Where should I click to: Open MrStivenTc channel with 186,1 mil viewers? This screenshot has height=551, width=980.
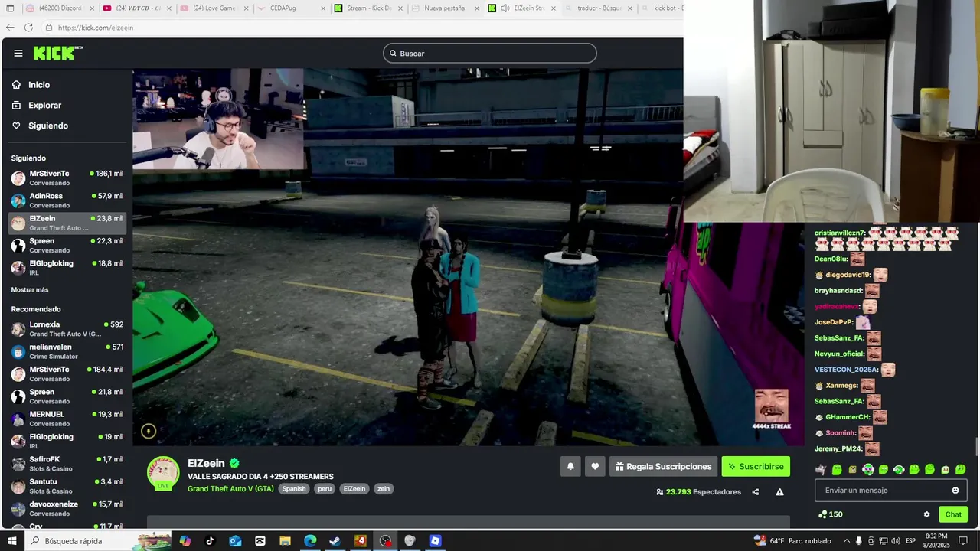tap(67, 178)
